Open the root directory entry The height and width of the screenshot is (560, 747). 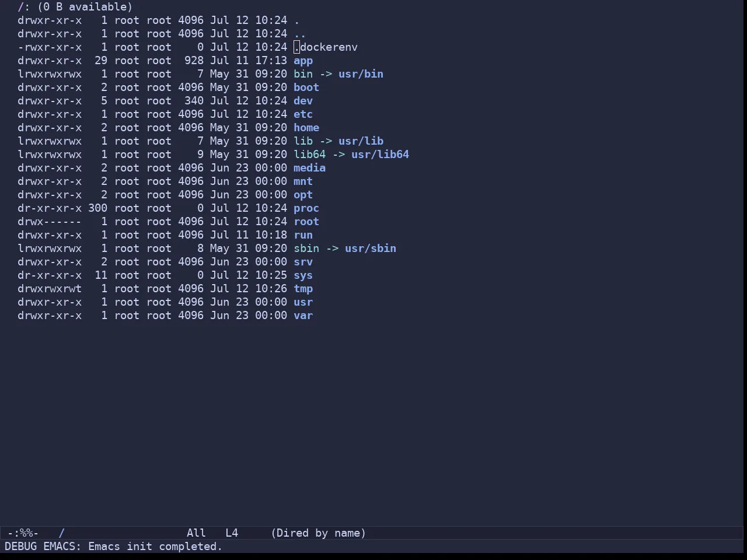306,222
